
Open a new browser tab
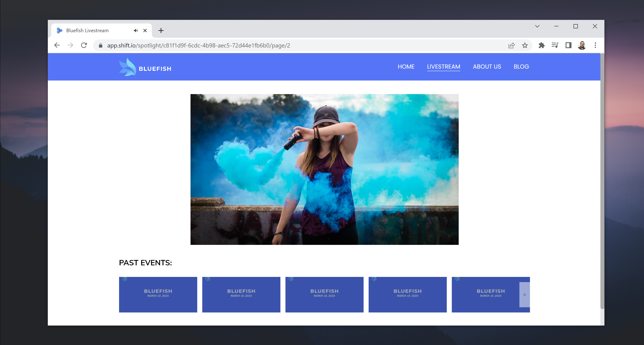tap(161, 31)
